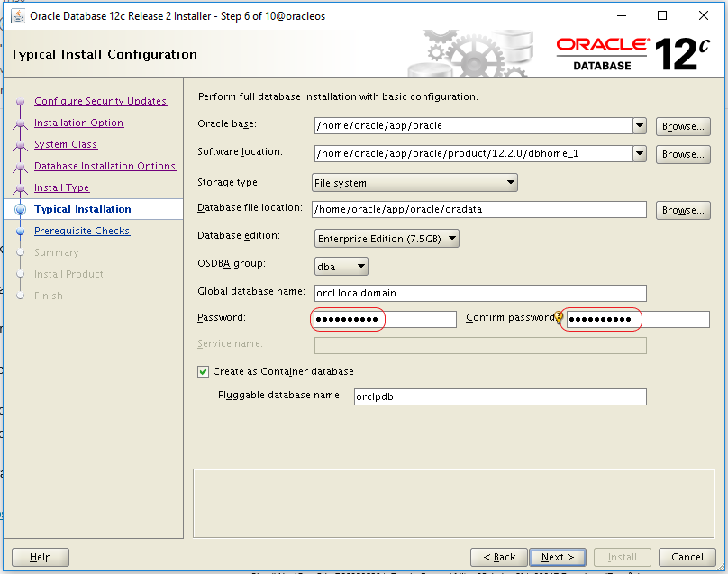
Task: Click the Next button
Action: point(558,557)
